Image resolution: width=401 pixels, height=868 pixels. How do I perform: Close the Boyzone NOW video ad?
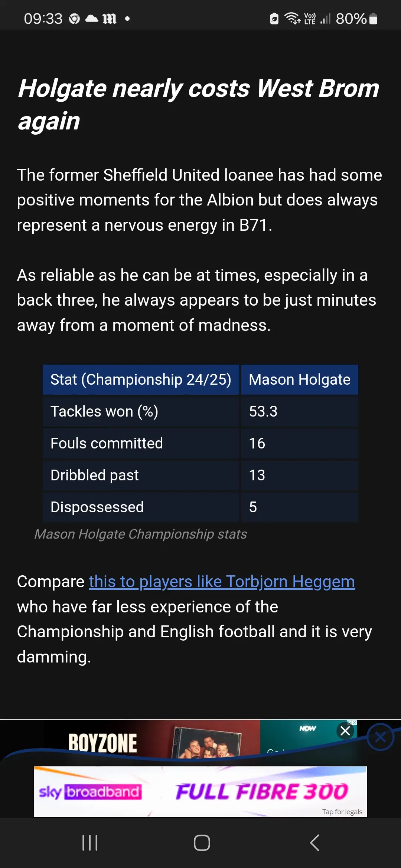345,731
